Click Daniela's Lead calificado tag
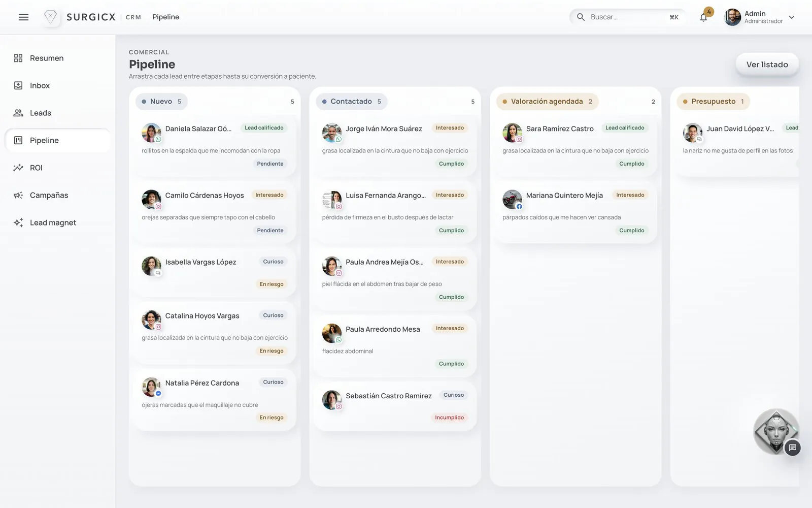Screen dimensions: 812x508 [x=264, y=128]
